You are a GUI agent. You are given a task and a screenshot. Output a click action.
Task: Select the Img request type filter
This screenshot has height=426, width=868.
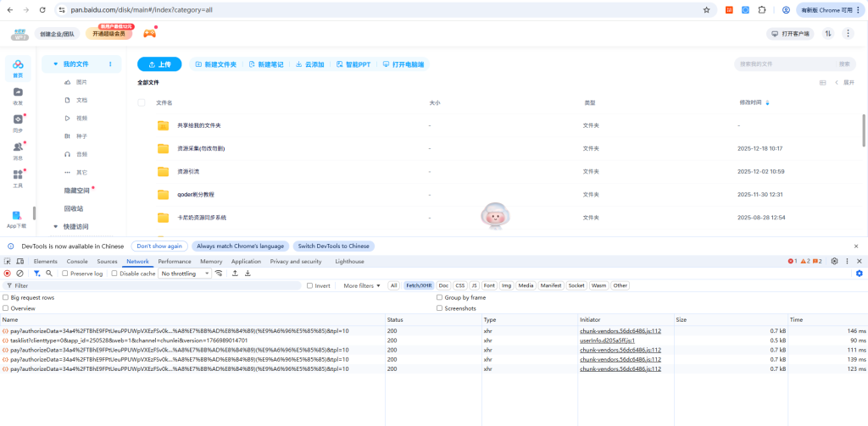pyautogui.click(x=506, y=285)
